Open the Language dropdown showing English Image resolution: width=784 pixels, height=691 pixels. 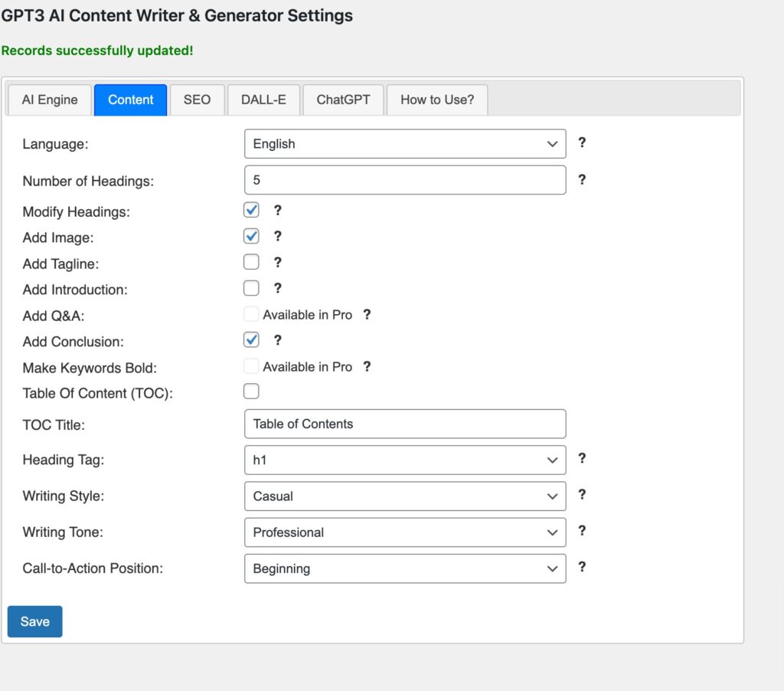405,143
